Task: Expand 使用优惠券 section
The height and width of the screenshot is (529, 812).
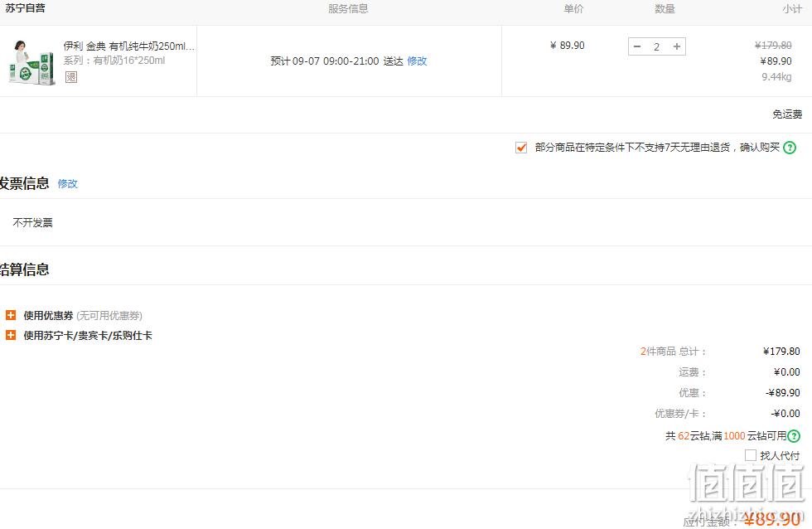Action: tap(10, 315)
